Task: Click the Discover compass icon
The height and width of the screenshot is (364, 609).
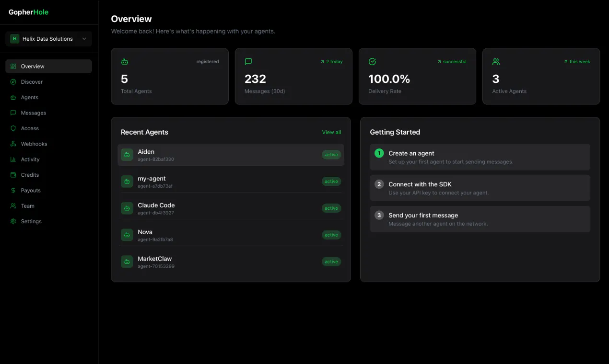Action: [x=13, y=82]
